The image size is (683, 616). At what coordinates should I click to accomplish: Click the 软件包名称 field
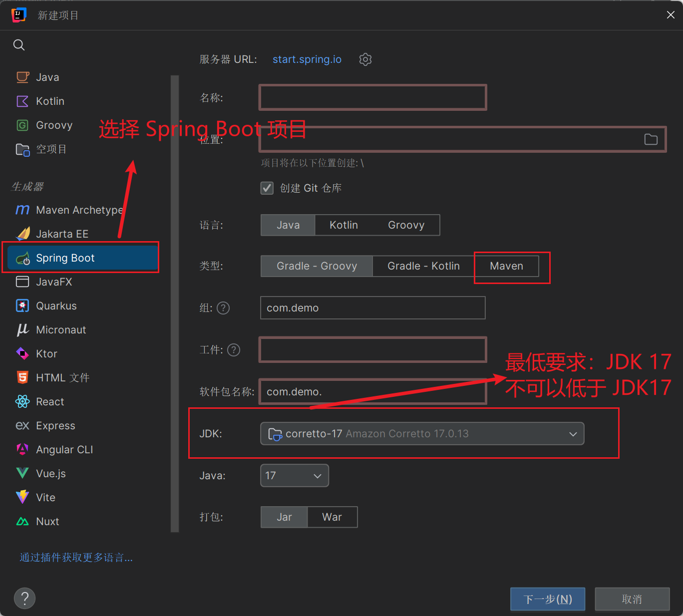click(x=372, y=392)
